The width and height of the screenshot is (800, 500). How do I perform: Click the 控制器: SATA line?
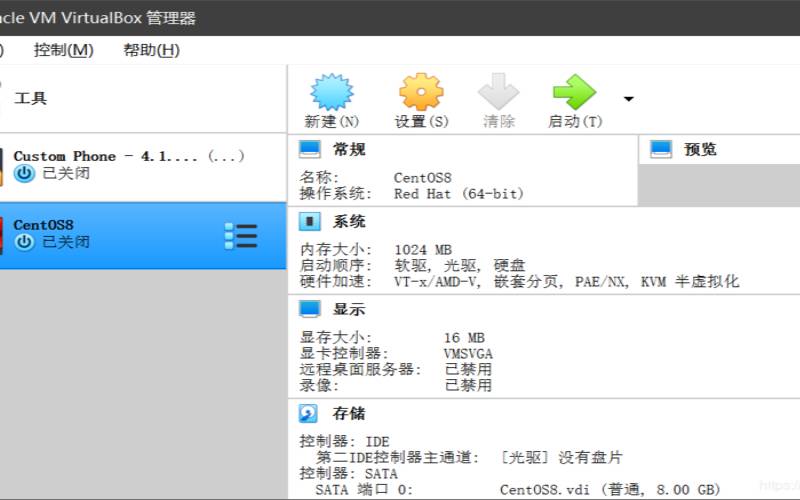pos(348,473)
